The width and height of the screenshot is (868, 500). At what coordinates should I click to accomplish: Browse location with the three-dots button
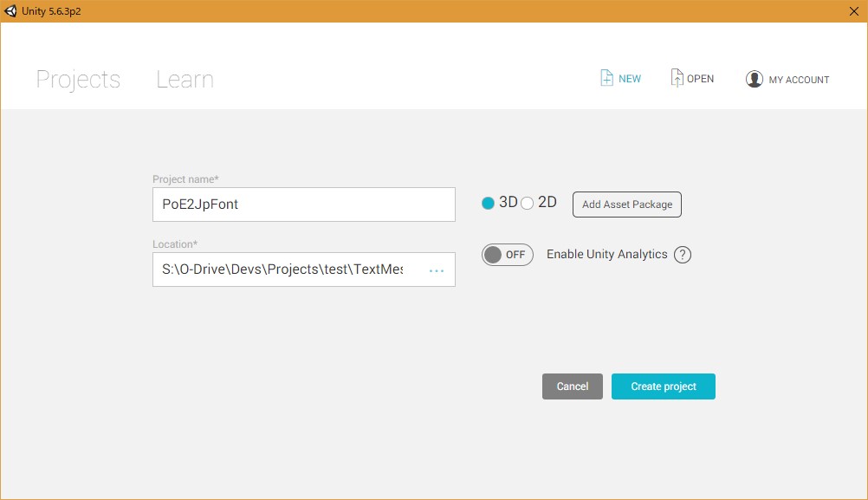point(437,270)
